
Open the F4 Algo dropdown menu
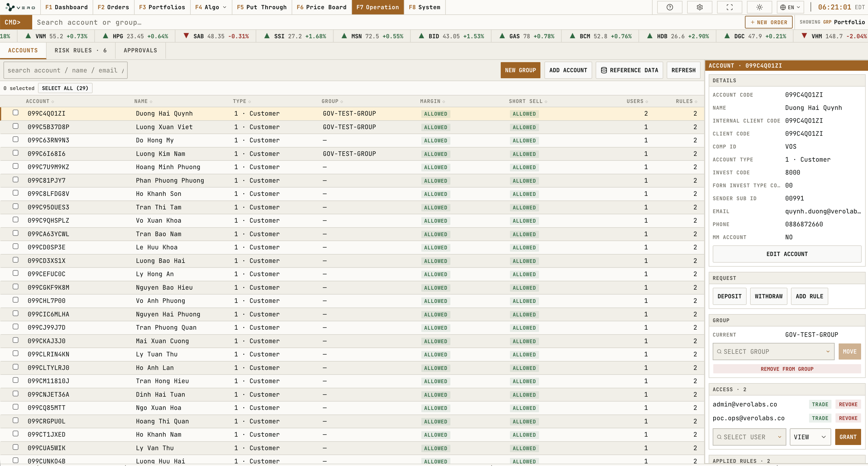(x=211, y=7)
